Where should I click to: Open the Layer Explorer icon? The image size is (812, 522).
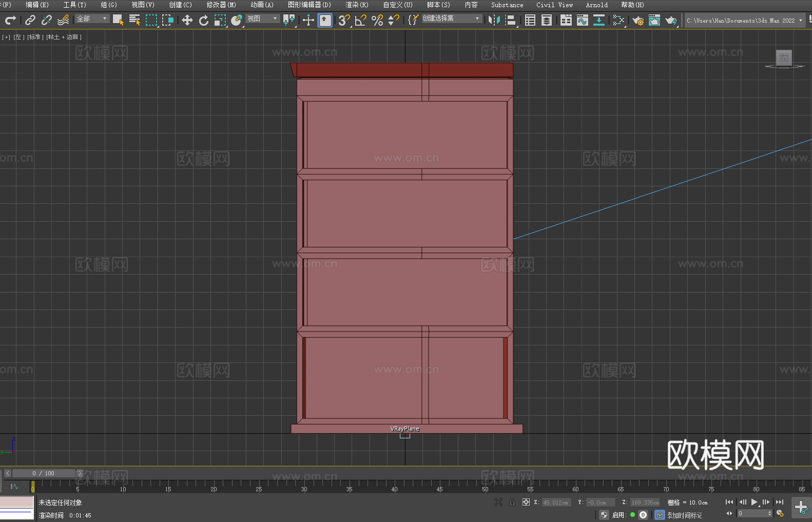pyautogui.click(x=547, y=20)
